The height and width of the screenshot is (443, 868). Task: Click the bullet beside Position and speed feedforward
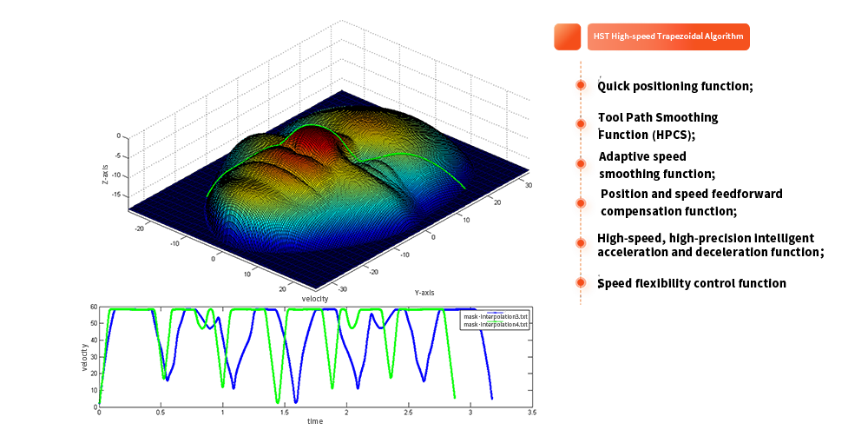tap(584, 207)
